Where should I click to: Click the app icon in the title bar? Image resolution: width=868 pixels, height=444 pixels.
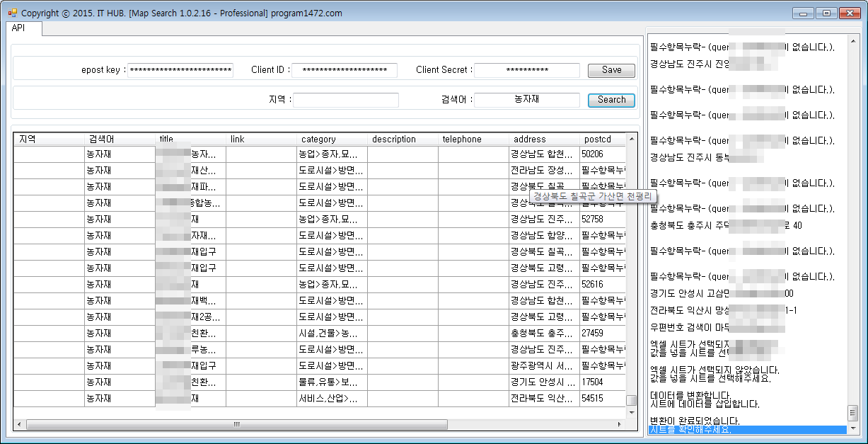pyautogui.click(x=12, y=13)
